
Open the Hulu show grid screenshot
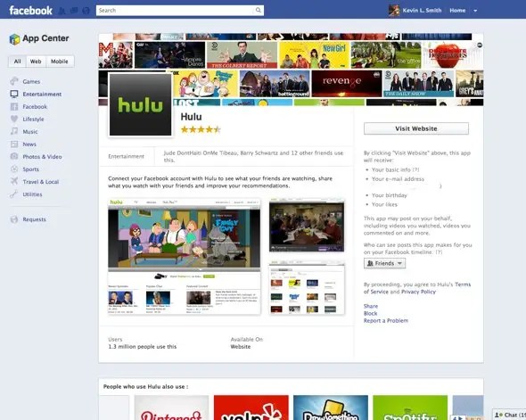(x=307, y=288)
